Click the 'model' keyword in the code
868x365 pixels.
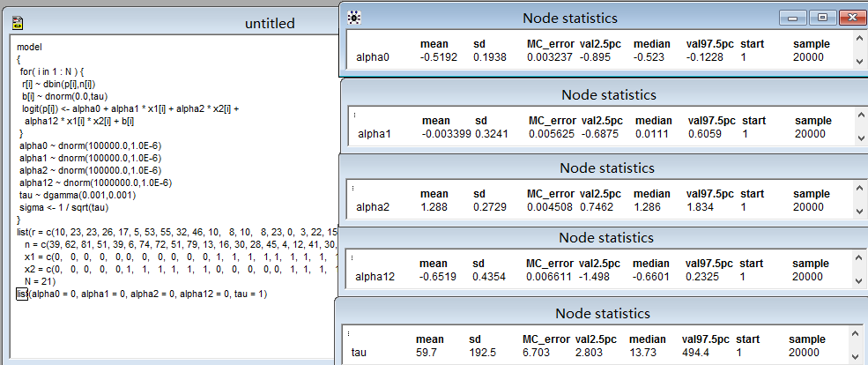coord(29,48)
